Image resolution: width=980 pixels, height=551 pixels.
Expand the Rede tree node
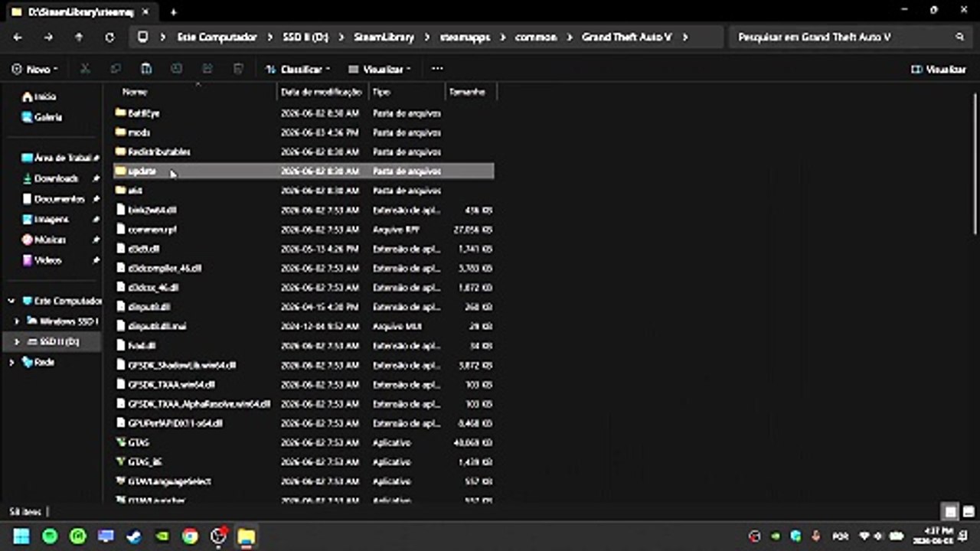[x=11, y=362]
